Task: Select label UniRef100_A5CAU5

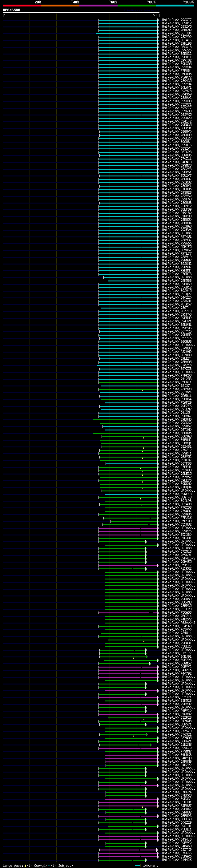Action: (177, 74)
